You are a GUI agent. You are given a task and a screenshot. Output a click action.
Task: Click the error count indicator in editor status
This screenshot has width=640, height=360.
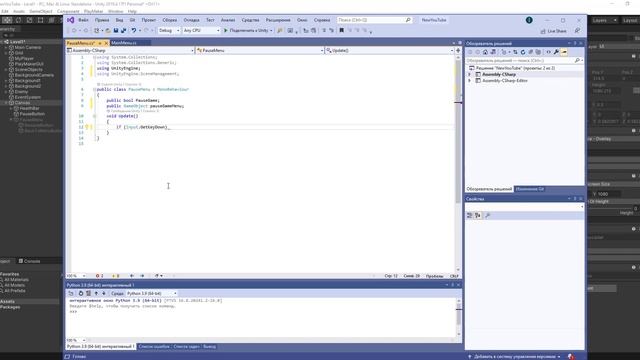(x=100, y=276)
